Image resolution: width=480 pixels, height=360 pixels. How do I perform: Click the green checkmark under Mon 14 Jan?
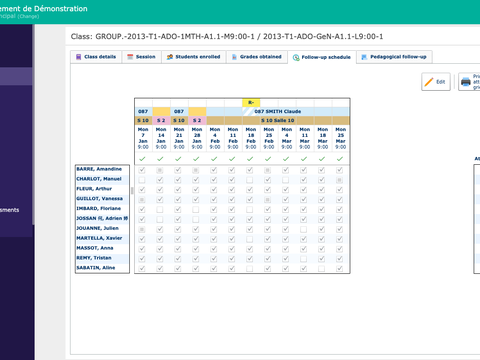[161, 159]
